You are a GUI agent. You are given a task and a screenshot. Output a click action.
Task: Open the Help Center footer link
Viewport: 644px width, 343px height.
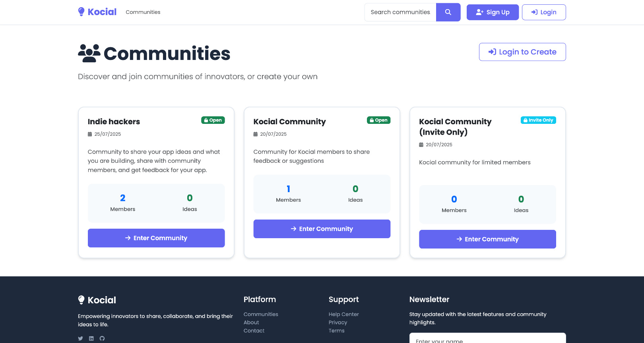[344, 314]
